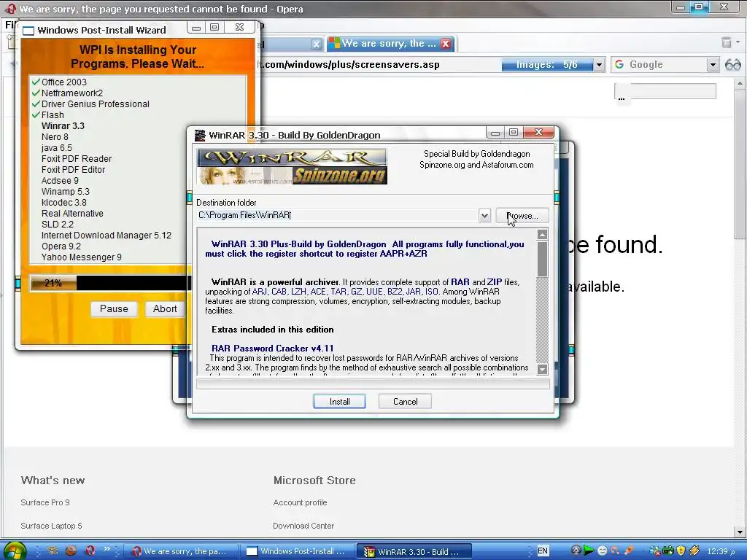Close the partially hidden Opera tab
The height and width of the screenshot is (560, 747).
[x=317, y=44]
